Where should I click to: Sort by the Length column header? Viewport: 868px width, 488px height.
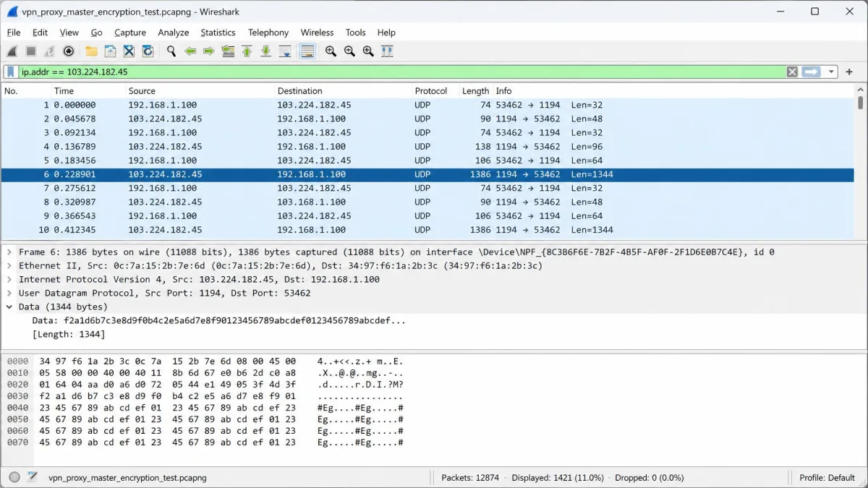pos(475,91)
